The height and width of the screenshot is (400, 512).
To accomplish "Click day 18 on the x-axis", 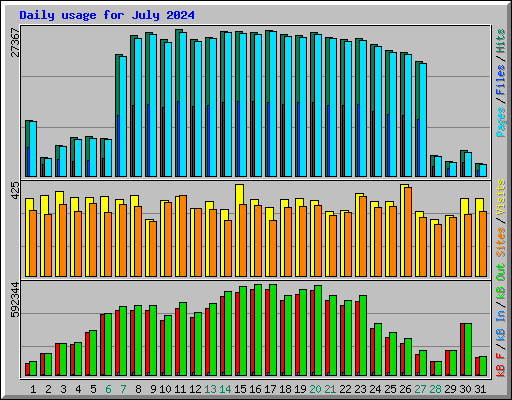I will [285, 389].
